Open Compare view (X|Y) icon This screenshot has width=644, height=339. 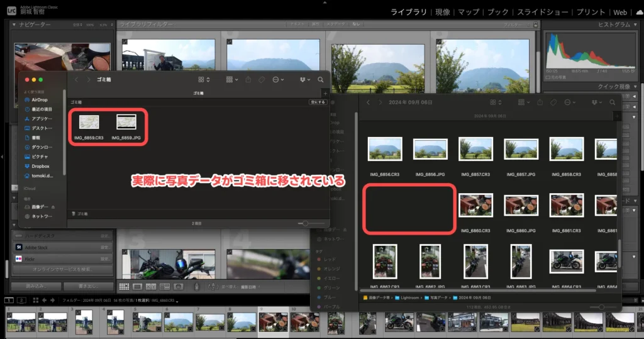point(151,287)
